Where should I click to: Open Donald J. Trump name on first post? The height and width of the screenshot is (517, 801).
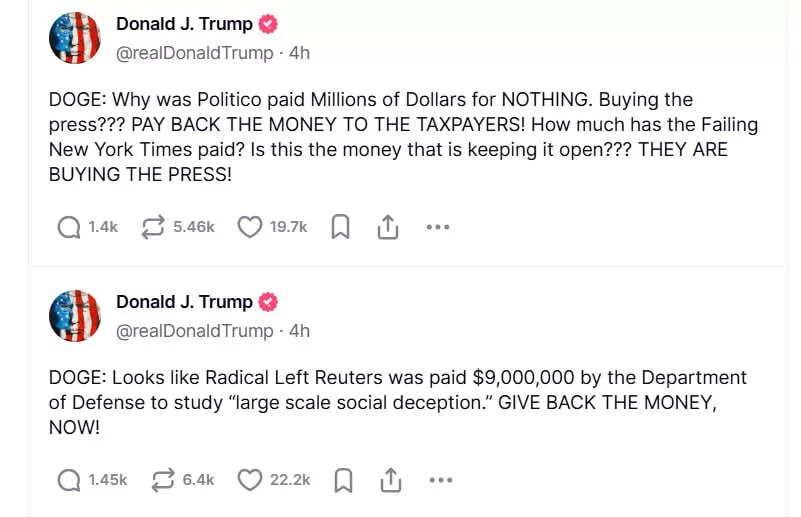pyautogui.click(x=184, y=24)
